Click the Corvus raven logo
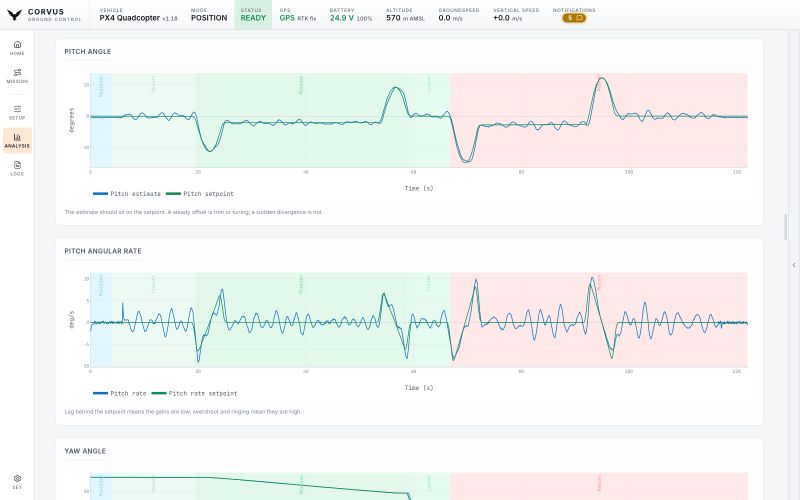 click(x=15, y=15)
